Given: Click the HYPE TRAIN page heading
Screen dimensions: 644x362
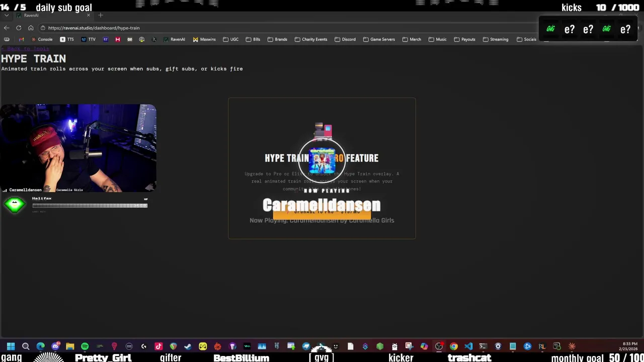Looking at the screenshot, I should [x=33, y=59].
